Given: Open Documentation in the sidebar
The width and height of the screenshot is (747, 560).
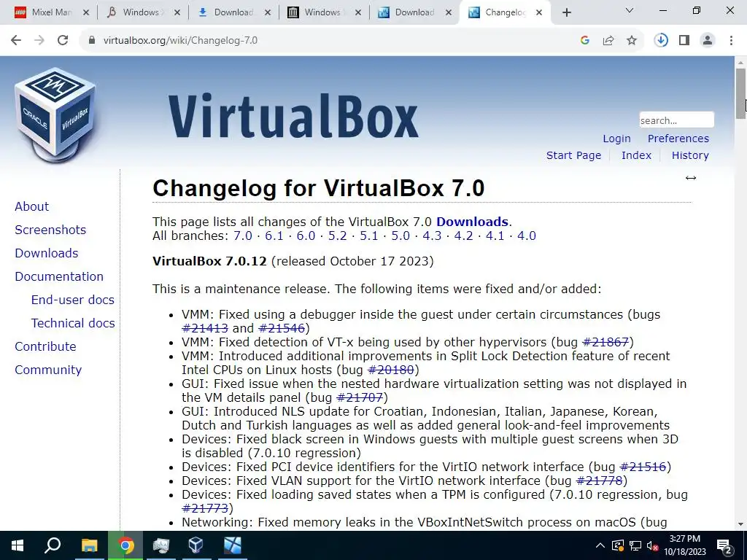Looking at the screenshot, I should pos(58,276).
